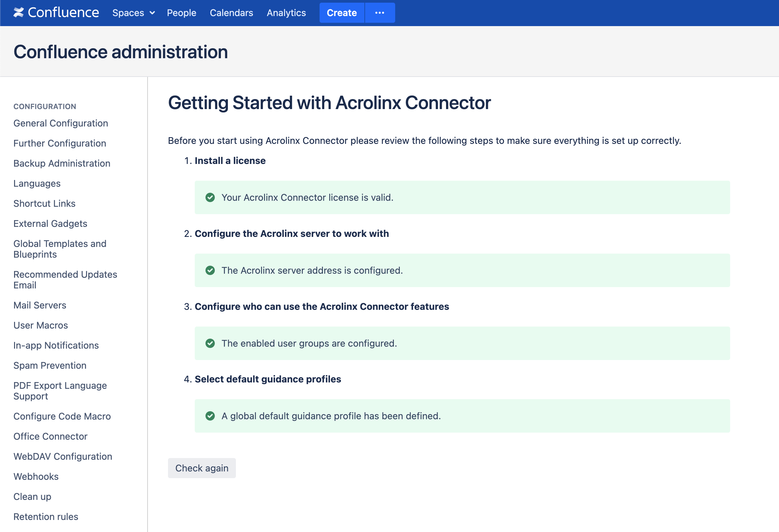
Task: Click the Getting Started with Acrolinx Connector heading
Action: point(329,103)
